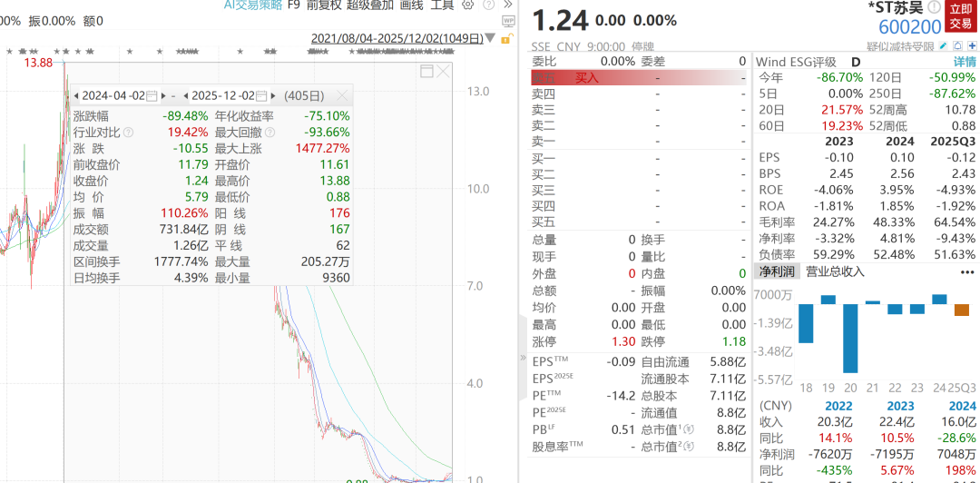This screenshot has width=980, height=483.
Task: Click 52周高 10.78 value
Action: pyautogui.click(x=961, y=110)
